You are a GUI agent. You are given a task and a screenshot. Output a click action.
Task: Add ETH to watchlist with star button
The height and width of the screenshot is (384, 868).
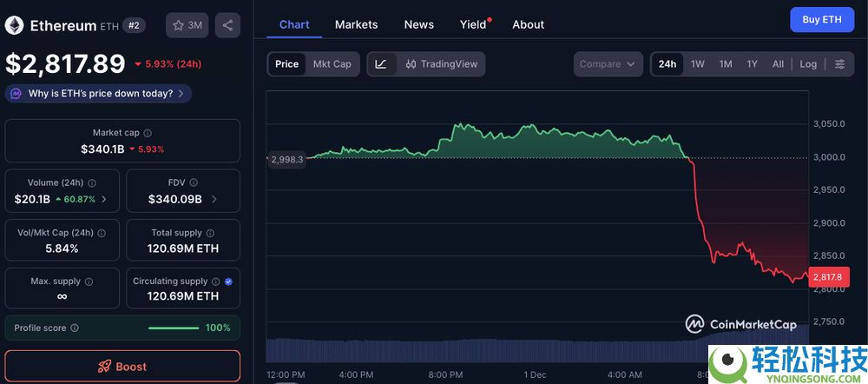(187, 25)
